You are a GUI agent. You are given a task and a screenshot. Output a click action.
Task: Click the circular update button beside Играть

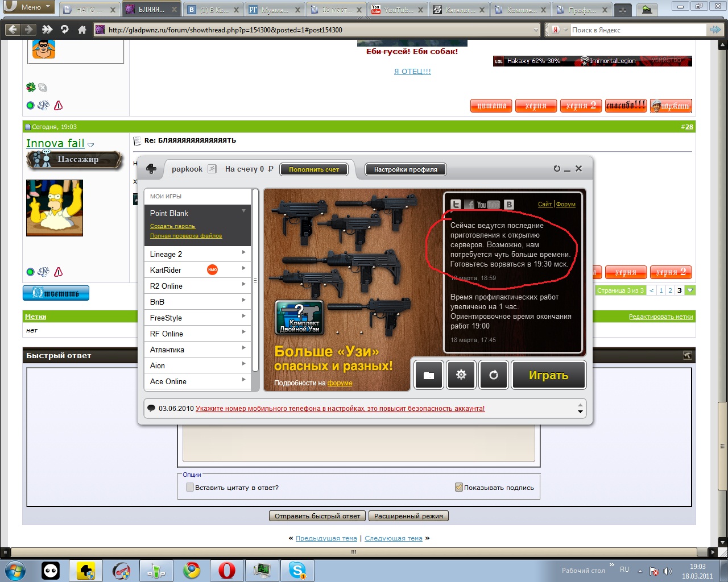pos(494,375)
